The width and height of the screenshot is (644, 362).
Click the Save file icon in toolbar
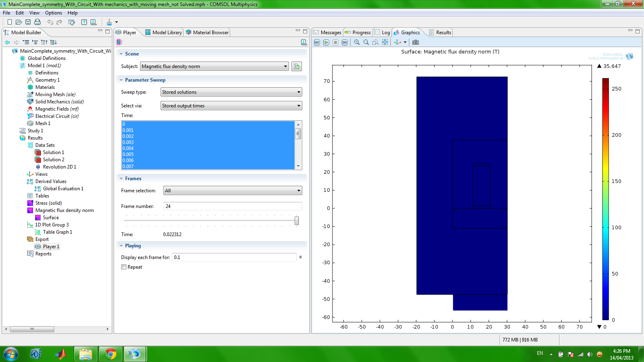click(28, 22)
